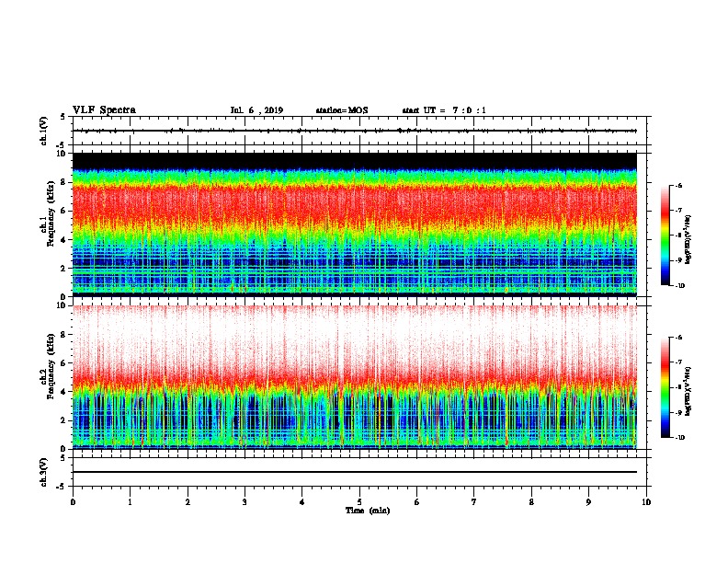Click time tick label "1" on the x-axis

click(x=130, y=502)
